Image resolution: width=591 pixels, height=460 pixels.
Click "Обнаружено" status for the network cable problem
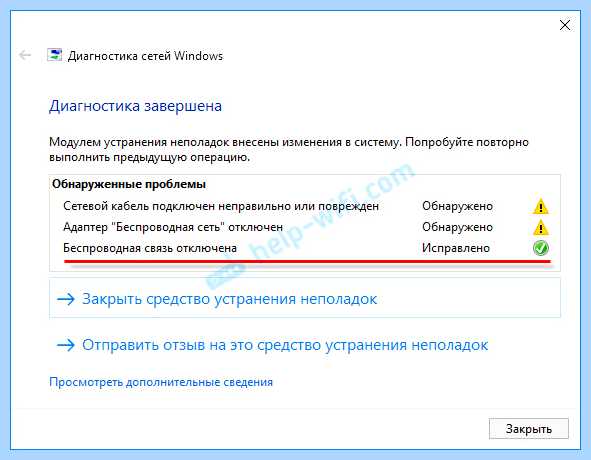(457, 206)
